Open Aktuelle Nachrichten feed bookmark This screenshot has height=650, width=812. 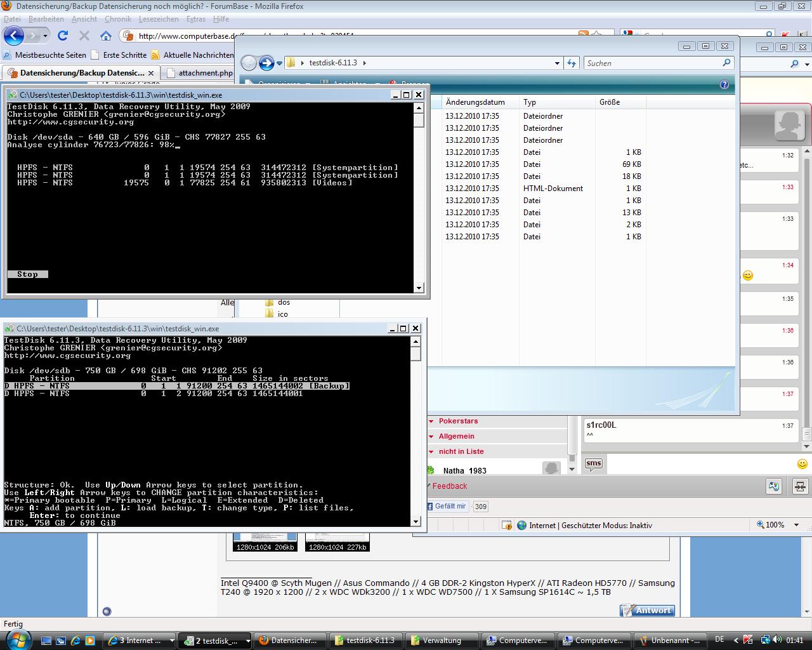pyautogui.click(x=192, y=55)
